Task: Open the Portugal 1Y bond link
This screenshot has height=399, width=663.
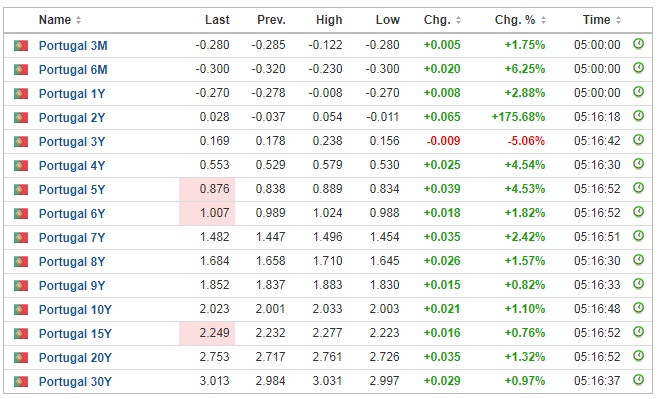Action: tap(71, 93)
